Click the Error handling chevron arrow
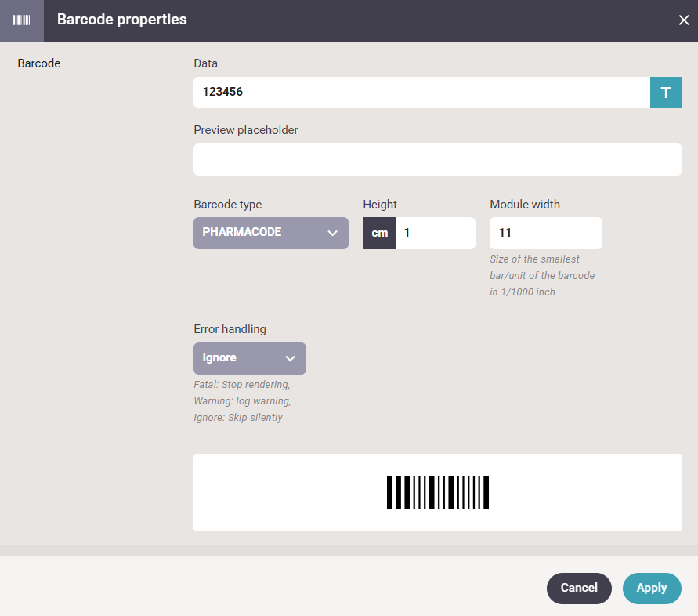Viewport: 698px width, 616px height. point(290,359)
